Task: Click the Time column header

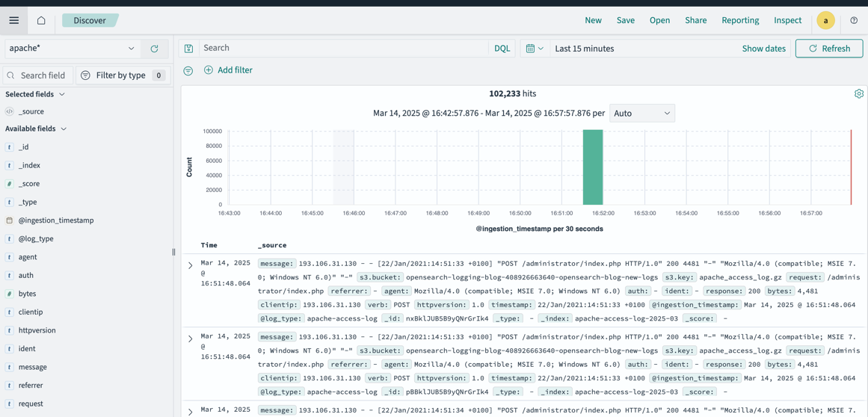Action: (x=209, y=245)
